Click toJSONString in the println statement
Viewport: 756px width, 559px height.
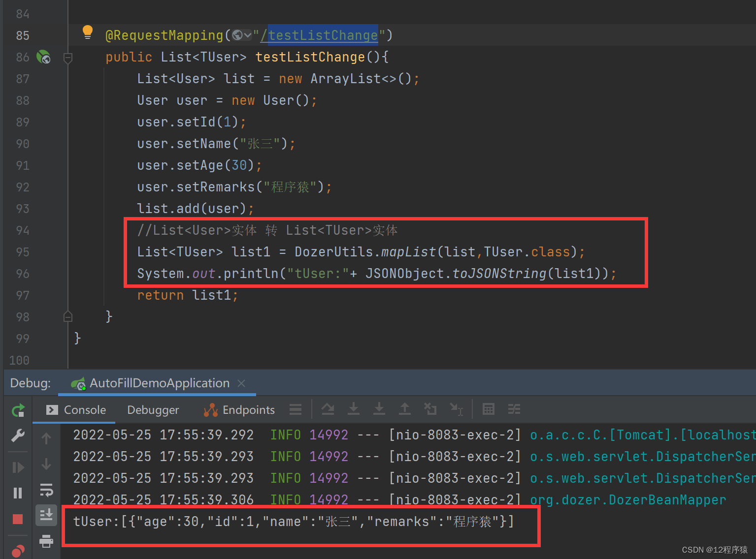(499, 274)
